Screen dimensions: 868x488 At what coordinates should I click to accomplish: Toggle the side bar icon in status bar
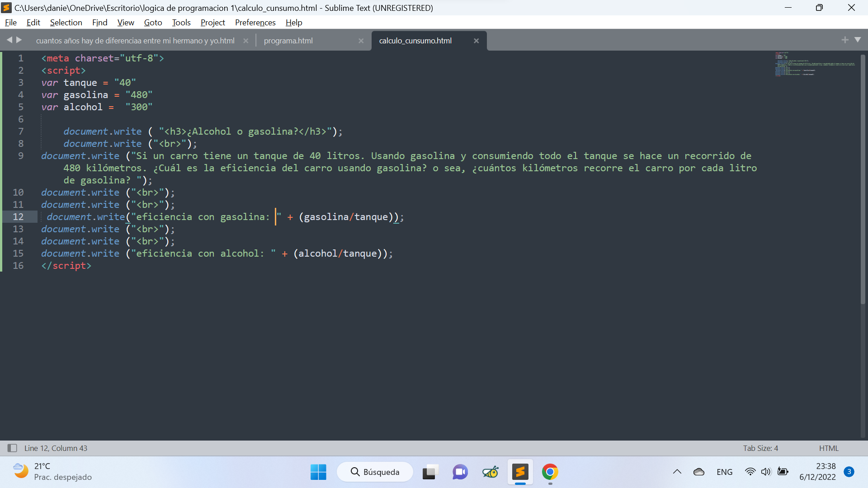tap(12, 448)
